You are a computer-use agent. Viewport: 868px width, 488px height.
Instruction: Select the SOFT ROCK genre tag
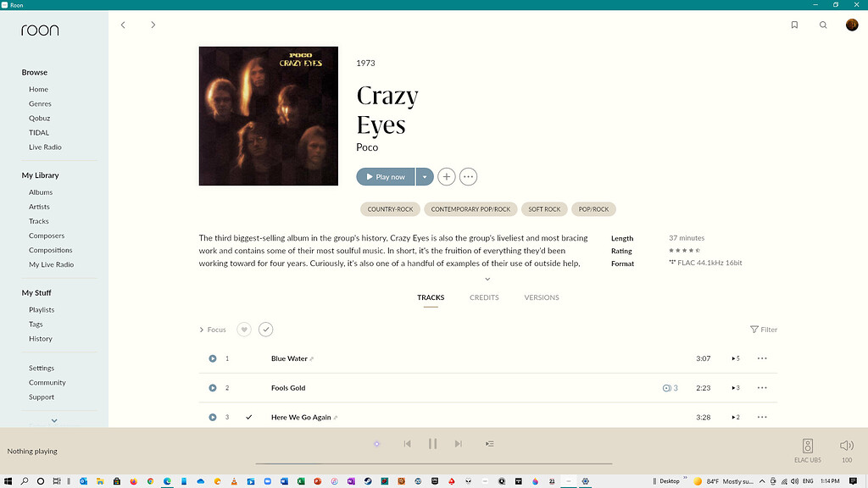544,209
